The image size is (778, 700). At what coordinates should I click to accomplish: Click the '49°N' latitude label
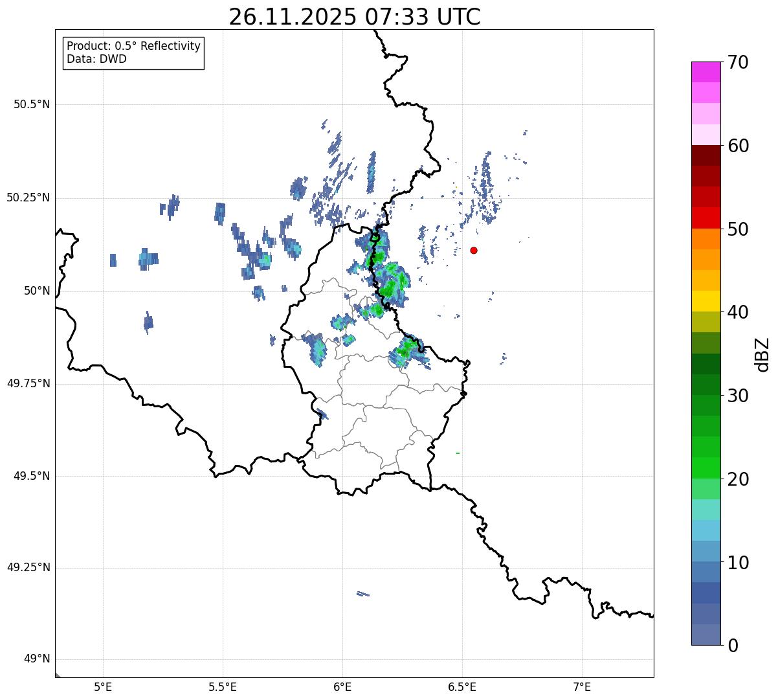click(37, 659)
